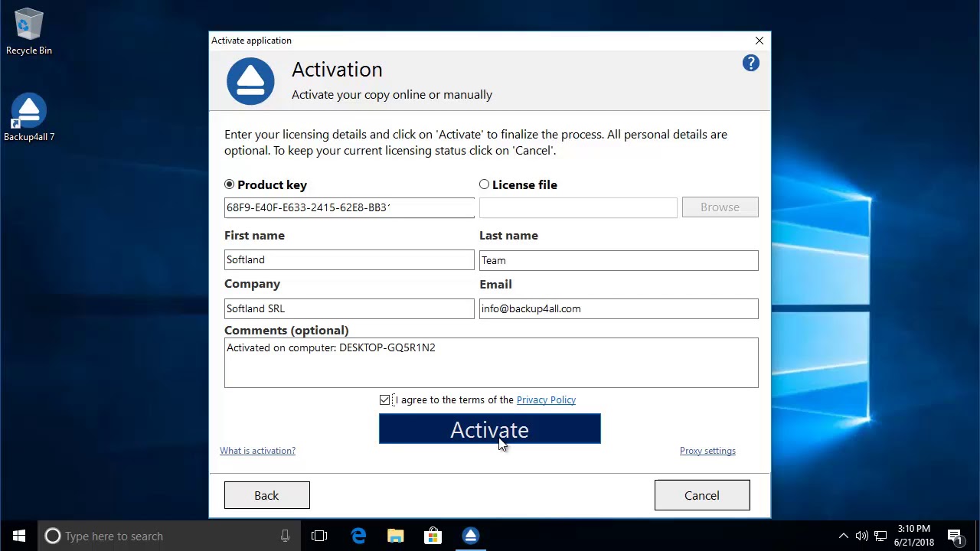Click the Last name field
980x551 pixels.
coord(619,260)
